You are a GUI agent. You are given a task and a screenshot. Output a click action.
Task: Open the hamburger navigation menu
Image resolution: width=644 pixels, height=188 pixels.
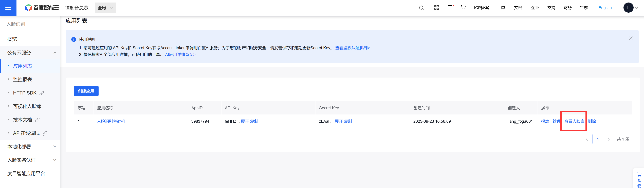8,8
